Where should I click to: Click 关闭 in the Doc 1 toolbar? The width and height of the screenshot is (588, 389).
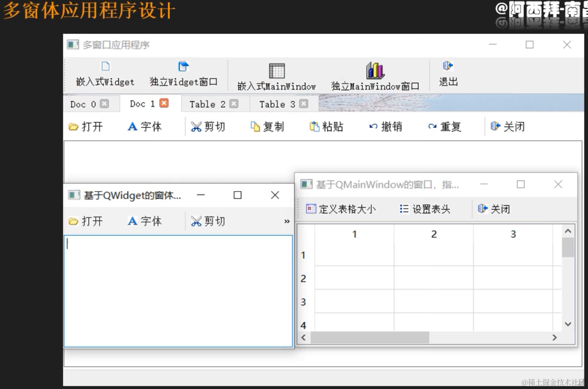click(x=507, y=127)
